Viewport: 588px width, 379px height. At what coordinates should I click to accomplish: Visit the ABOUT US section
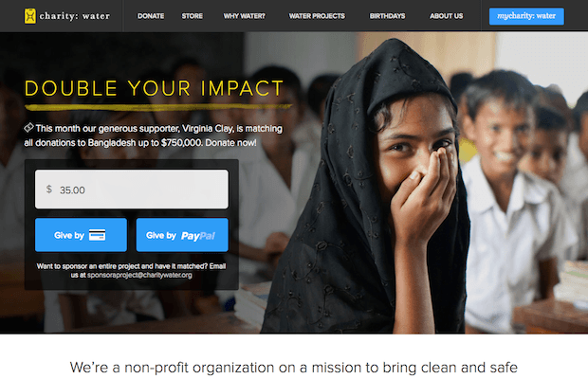tap(447, 16)
